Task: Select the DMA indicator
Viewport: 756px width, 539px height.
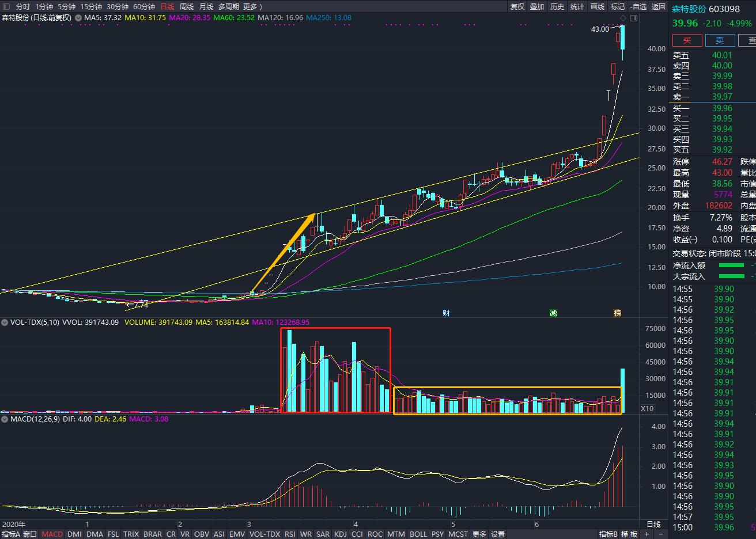Action: tap(94, 534)
